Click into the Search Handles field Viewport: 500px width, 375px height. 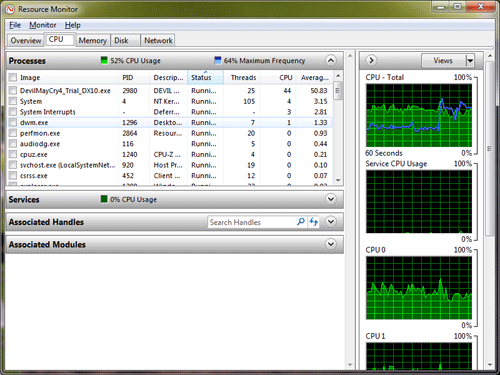[x=251, y=222]
